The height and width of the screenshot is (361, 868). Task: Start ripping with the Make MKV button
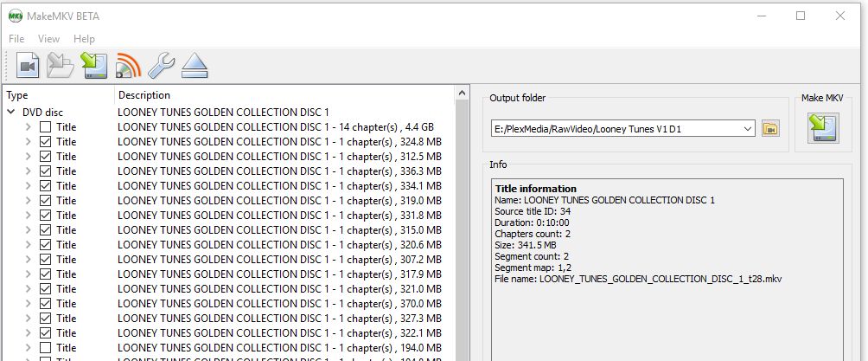(x=822, y=129)
